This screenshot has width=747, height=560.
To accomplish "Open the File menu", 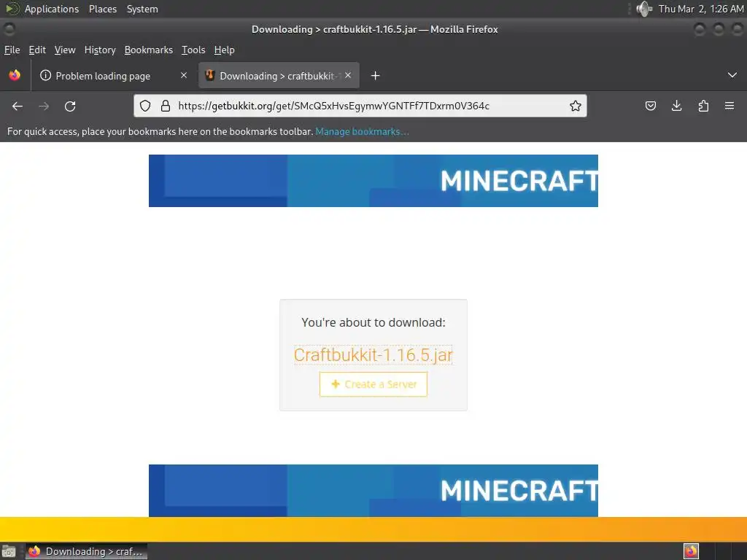I will coord(12,50).
